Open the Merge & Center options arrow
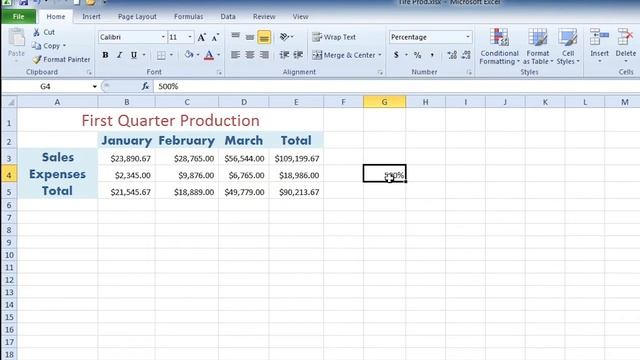This screenshot has height=360, width=640. [x=380, y=55]
